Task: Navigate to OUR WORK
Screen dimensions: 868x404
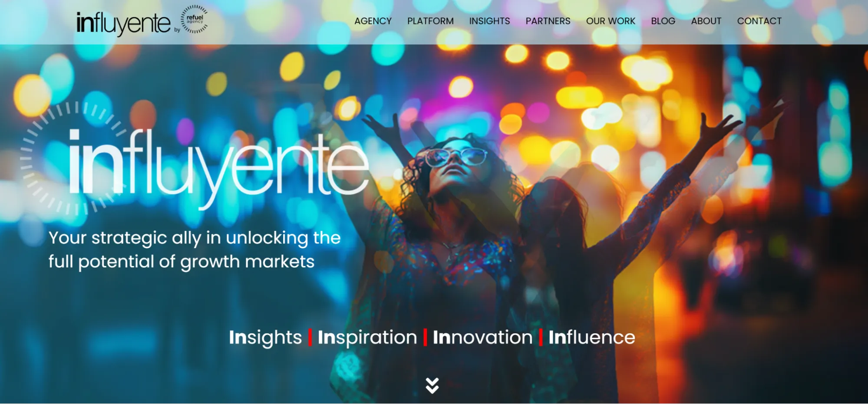Action: 611,21
